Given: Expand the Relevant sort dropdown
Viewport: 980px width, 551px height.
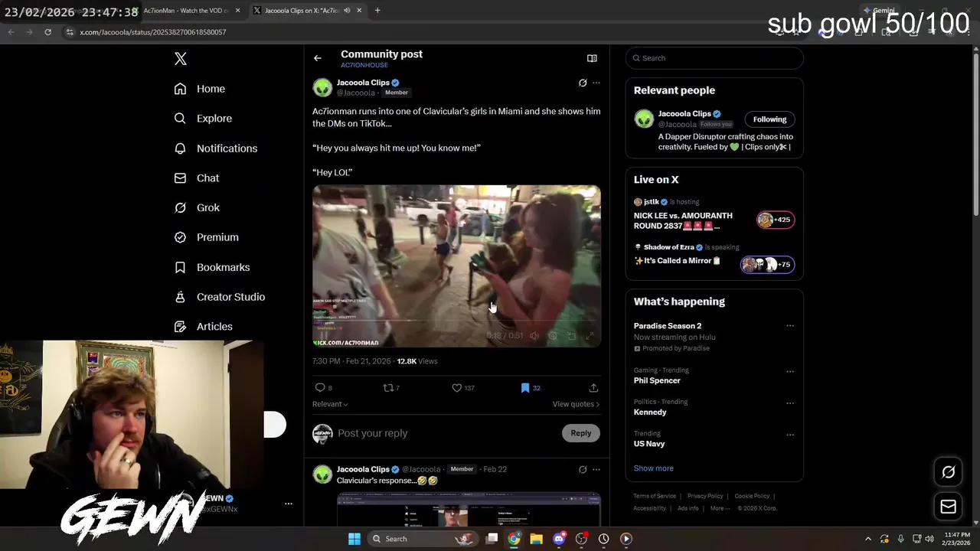Looking at the screenshot, I should click(330, 404).
